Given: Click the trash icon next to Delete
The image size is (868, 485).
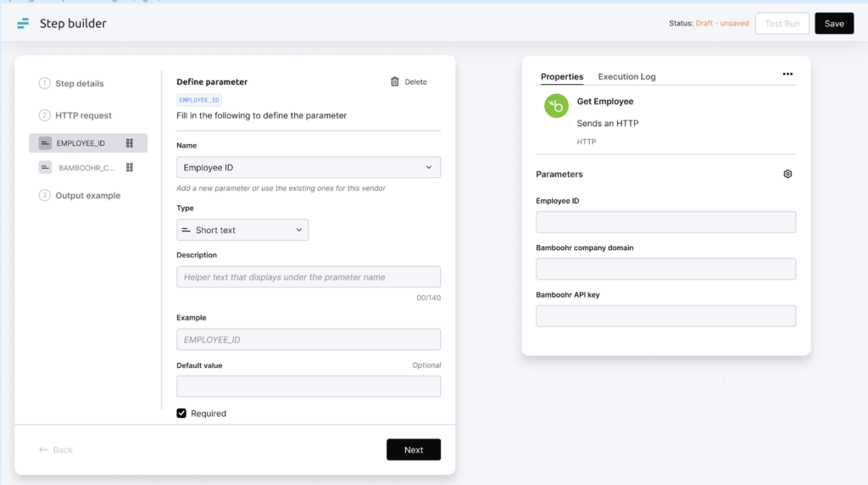Looking at the screenshot, I should (395, 81).
